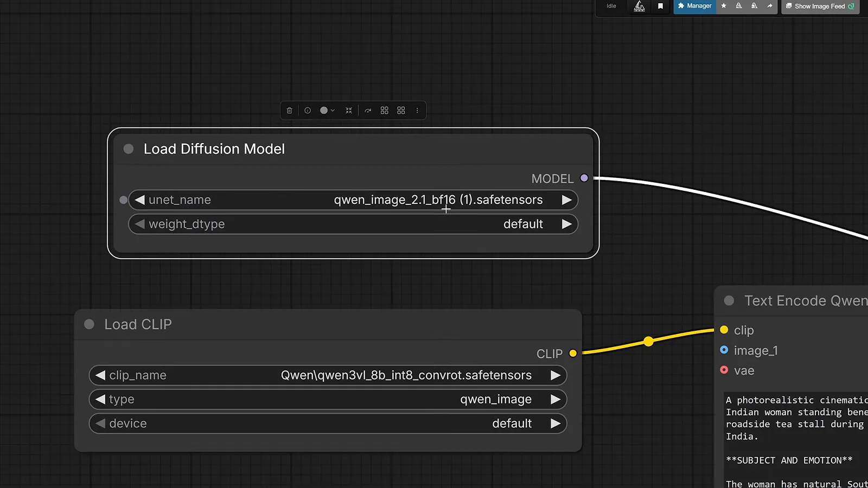The height and width of the screenshot is (488, 868).
Task: Toggle collapse dot of Load Diffusion Model node
Action: pyautogui.click(x=129, y=149)
